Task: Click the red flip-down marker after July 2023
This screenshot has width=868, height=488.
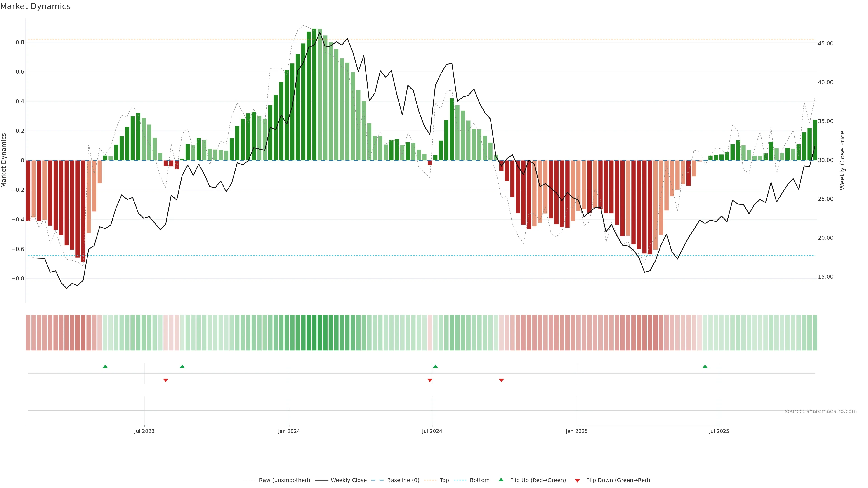Action: [x=165, y=380]
